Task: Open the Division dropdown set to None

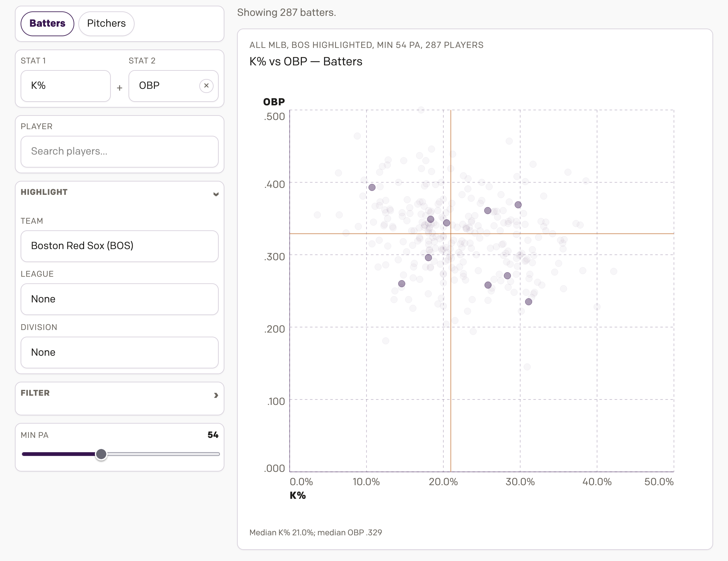Action: click(119, 352)
